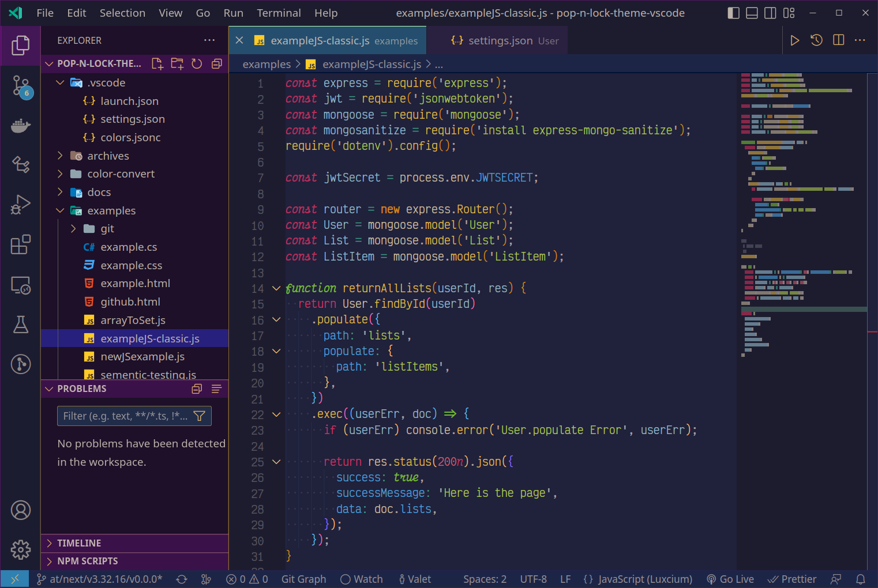Open Accounts menu

click(x=20, y=510)
